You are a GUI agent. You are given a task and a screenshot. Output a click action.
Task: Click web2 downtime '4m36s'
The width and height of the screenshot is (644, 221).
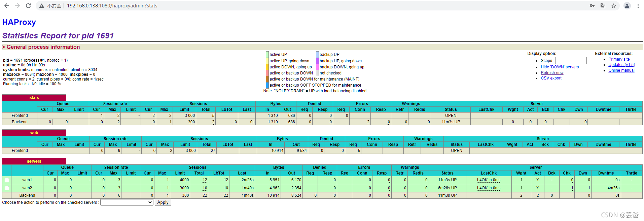click(613, 188)
